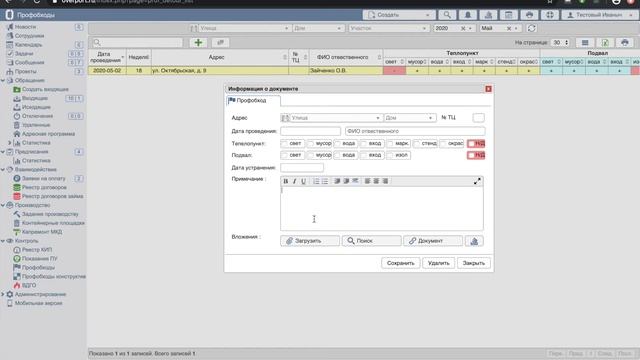Open Проекты in sidebar

click(25, 71)
